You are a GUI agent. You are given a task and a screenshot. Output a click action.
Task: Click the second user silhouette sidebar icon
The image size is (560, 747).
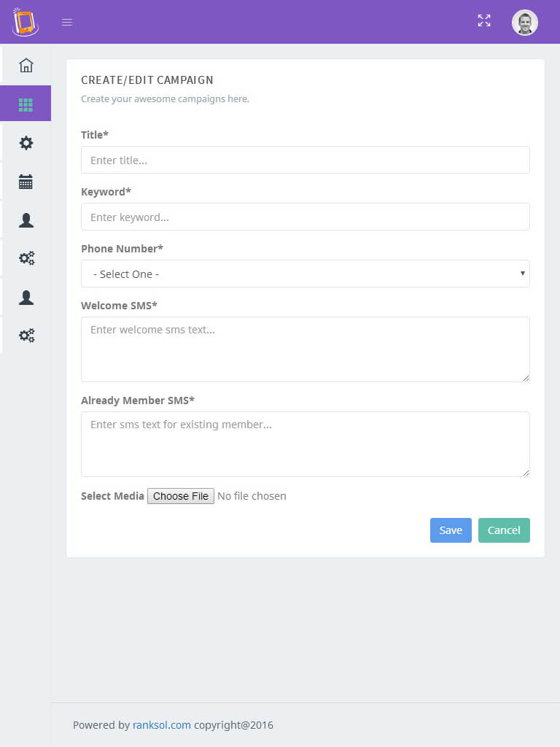coord(26,297)
